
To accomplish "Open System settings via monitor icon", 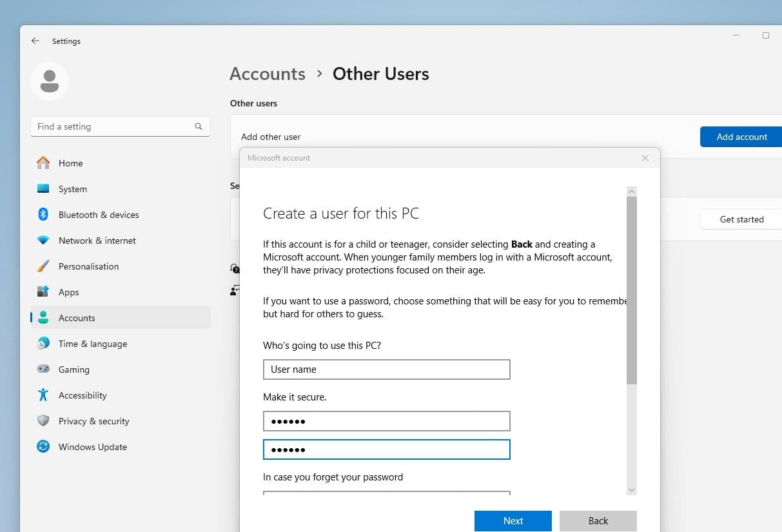I will tap(43, 189).
